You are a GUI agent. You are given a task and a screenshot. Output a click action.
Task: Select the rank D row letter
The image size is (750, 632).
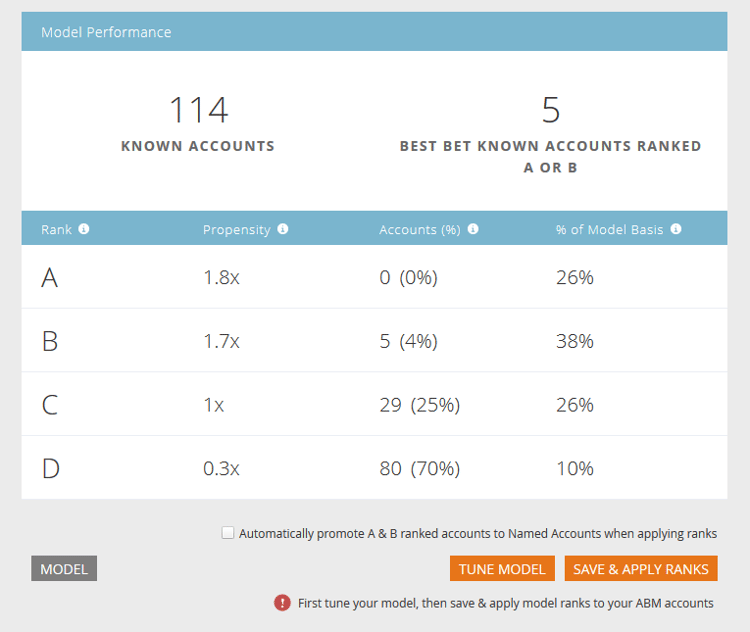tap(51, 468)
